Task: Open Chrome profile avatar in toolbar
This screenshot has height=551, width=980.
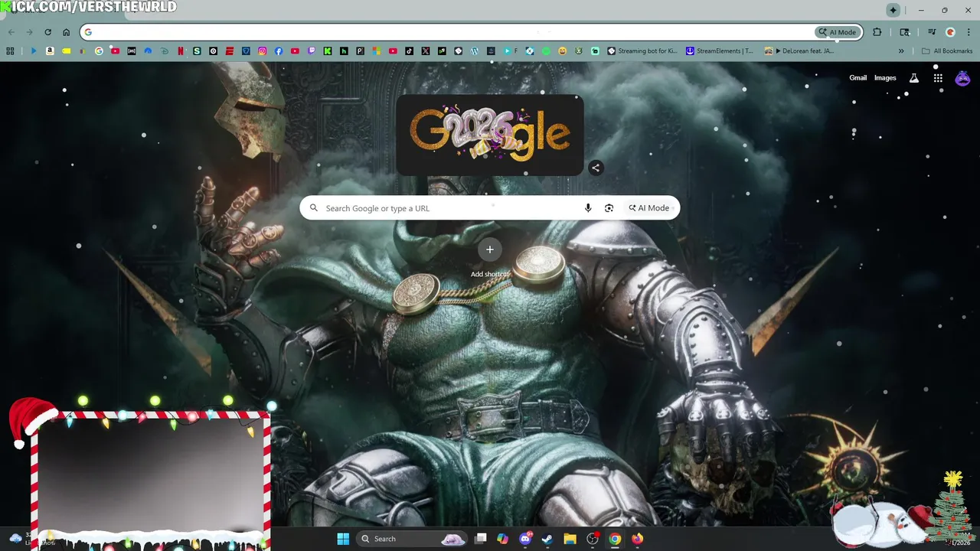Action: click(950, 32)
